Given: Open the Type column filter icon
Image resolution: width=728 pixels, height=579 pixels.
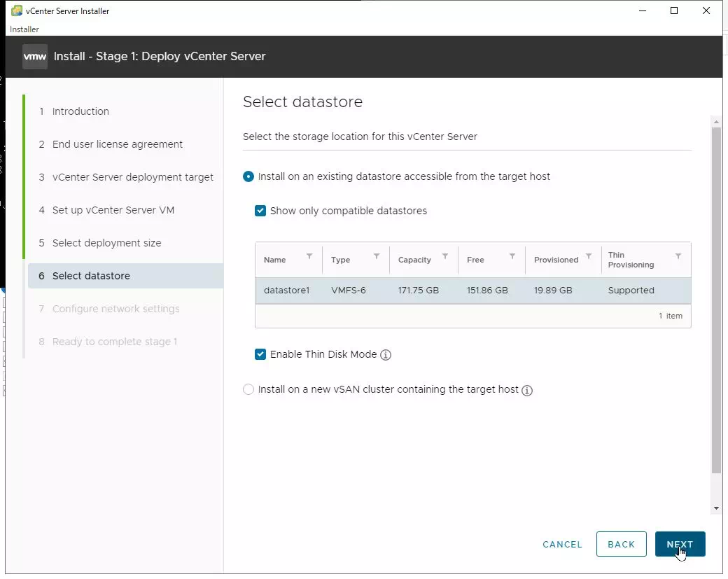Looking at the screenshot, I should point(377,256).
